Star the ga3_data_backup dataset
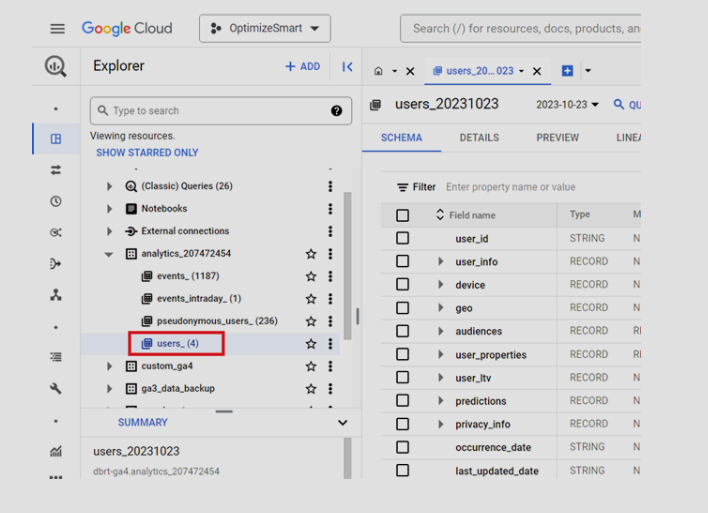The height and width of the screenshot is (513, 708). 311,388
